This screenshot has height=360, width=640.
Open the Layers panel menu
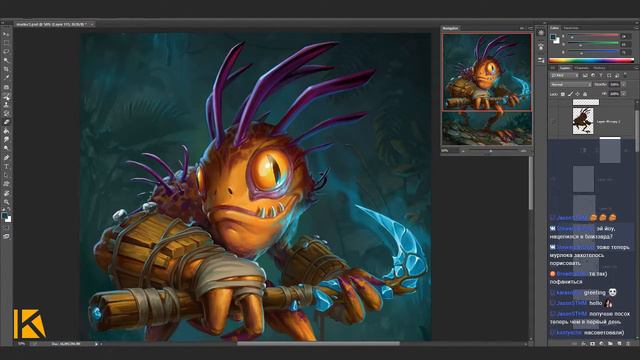[636, 68]
